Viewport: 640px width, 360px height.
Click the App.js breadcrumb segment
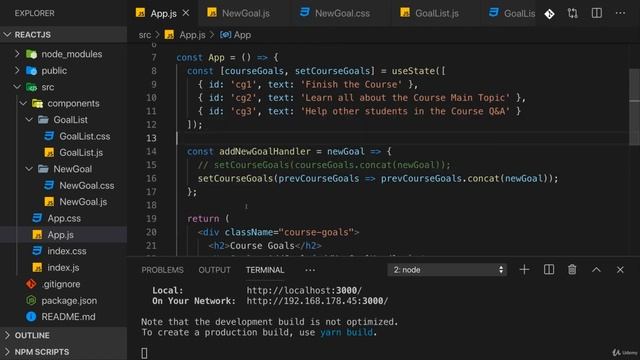point(185,35)
